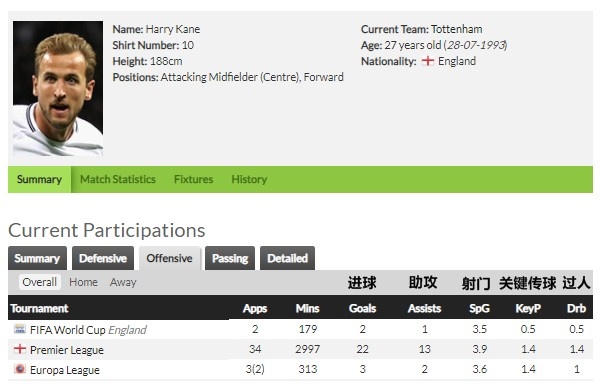Switch to the dark Summary stats tab

point(37,258)
